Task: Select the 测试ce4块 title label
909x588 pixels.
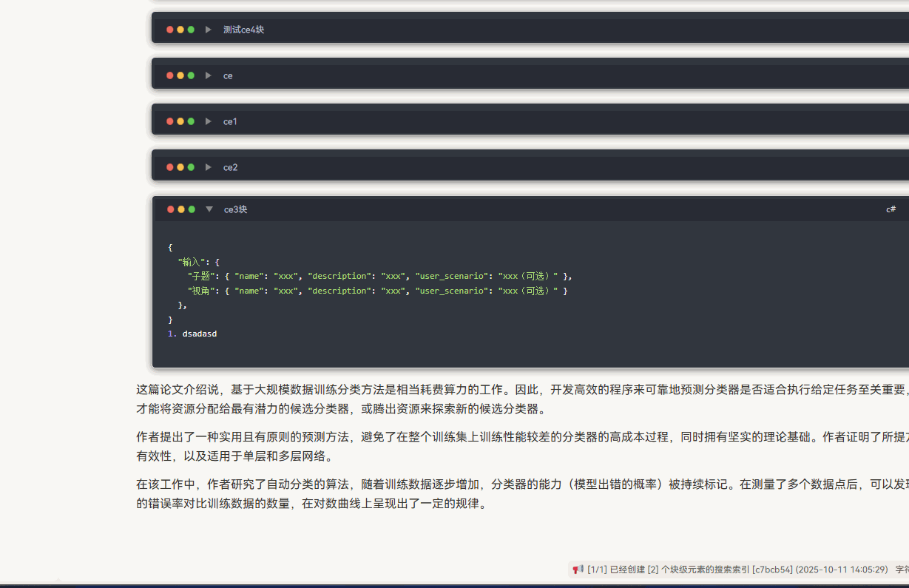Action: 242,30
